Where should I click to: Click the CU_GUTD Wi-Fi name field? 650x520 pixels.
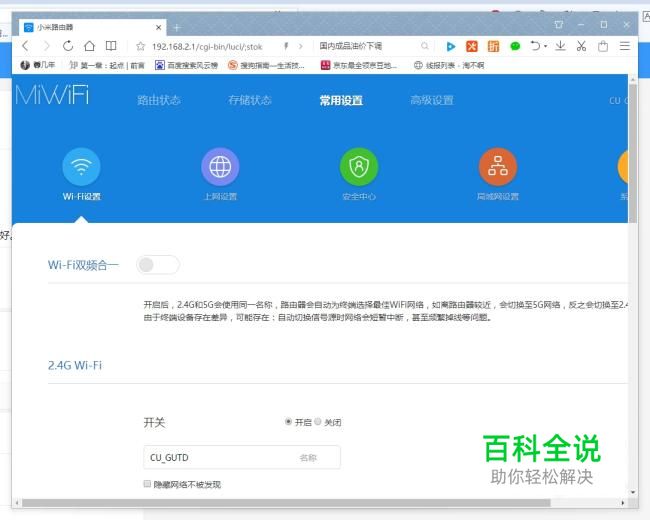(242, 457)
